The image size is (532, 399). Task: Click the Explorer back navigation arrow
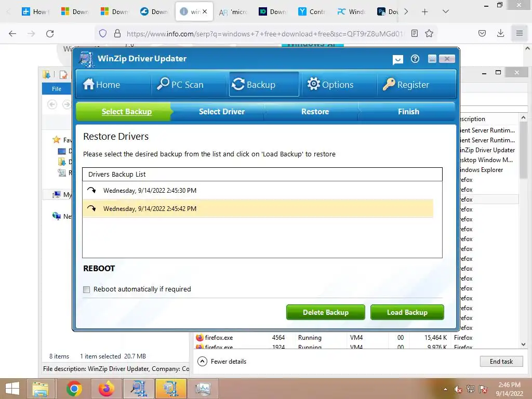coord(52,104)
